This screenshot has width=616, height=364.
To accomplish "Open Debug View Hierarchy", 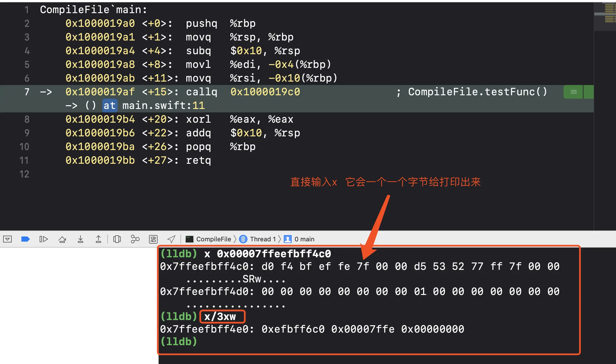I will pyautogui.click(x=117, y=239).
